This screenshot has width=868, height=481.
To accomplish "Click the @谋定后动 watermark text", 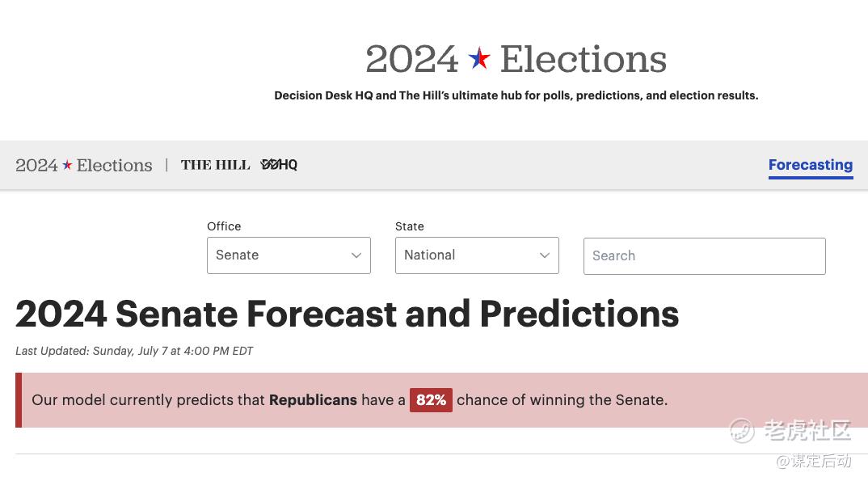I will [x=813, y=461].
